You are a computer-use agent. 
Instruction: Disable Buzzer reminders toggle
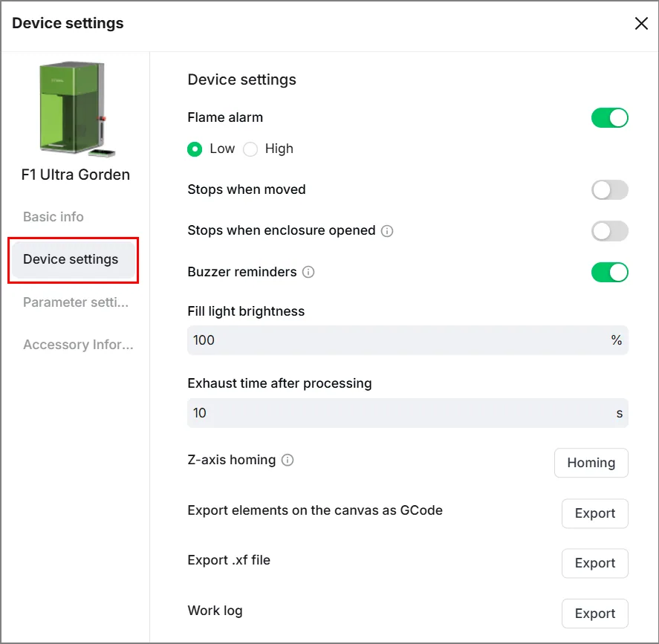[609, 272]
